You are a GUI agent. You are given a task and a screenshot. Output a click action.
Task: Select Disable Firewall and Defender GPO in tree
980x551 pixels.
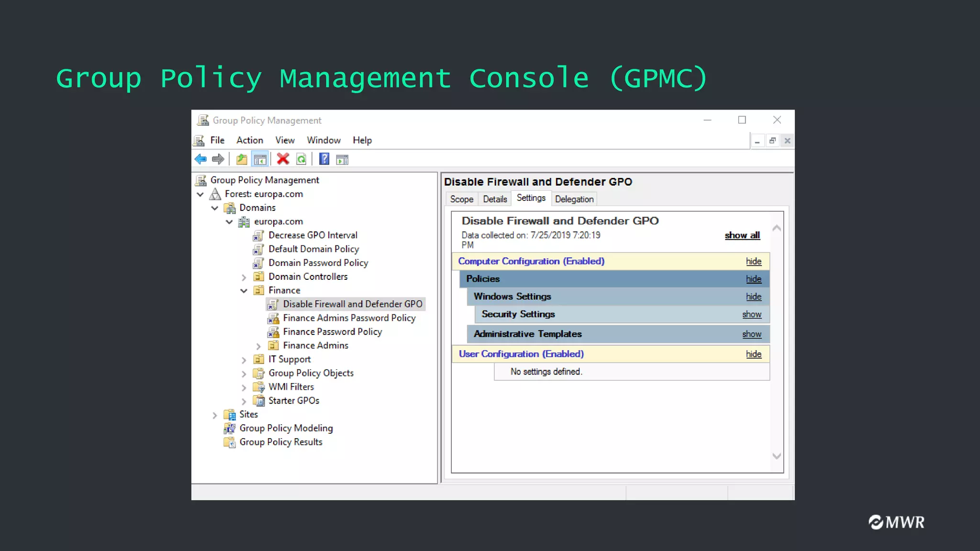(x=345, y=304)
